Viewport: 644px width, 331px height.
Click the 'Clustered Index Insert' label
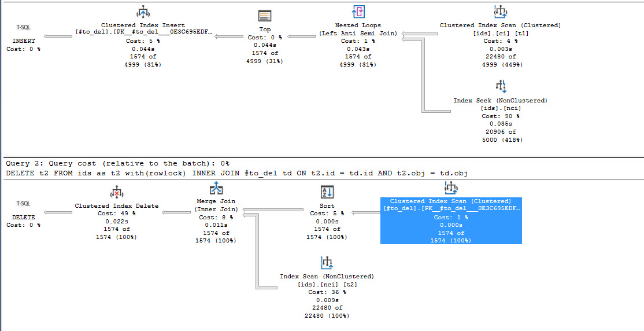143,25
